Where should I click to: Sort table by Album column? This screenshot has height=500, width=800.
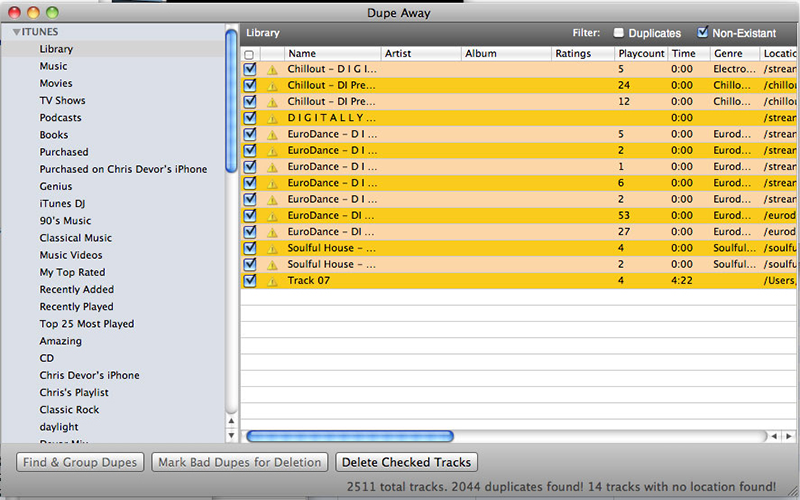(x=506, y=54)
